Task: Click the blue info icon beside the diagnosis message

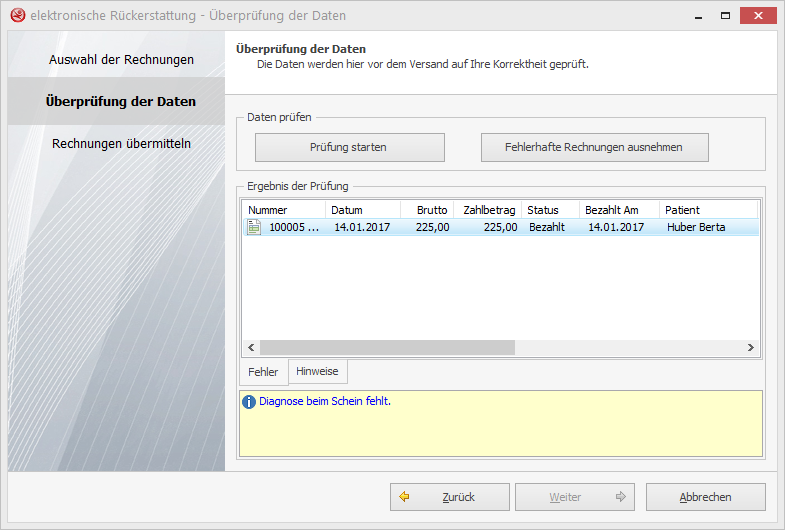Action: (x=249, y=402)
